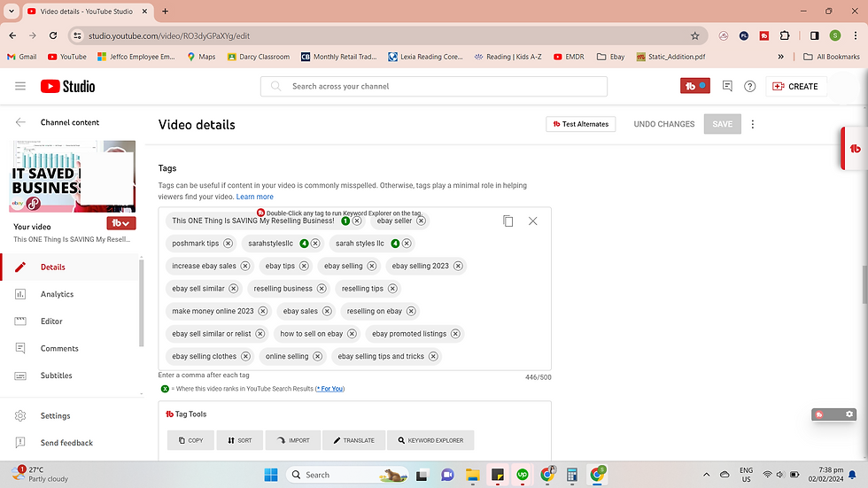Copy all tags with the clipboard icon
This screenshot has width=868, height=488.
[508, 221]
